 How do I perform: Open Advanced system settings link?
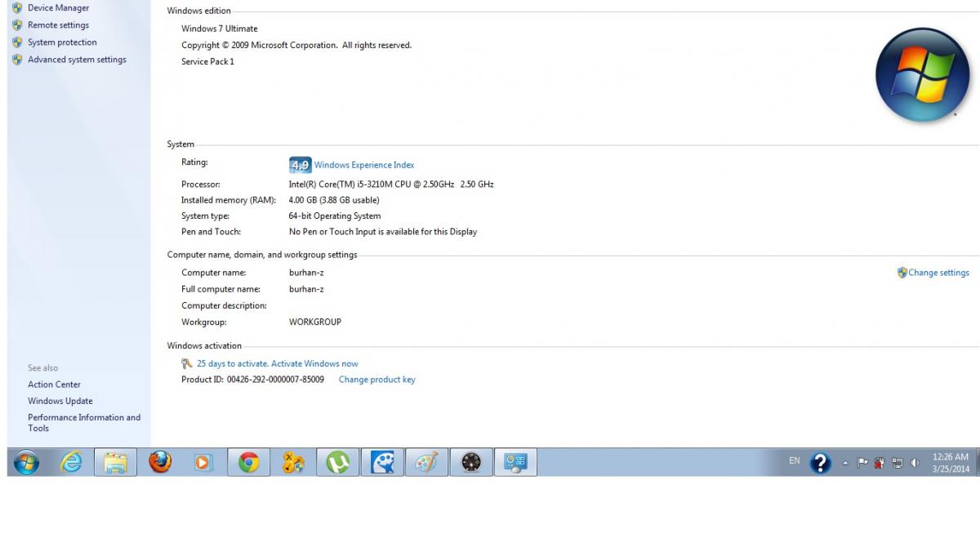pos(77,60)
